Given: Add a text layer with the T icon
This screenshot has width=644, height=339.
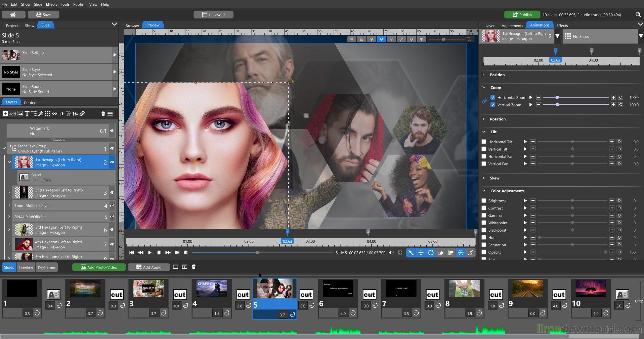Looking at the screenshot, I should [27, 114].
